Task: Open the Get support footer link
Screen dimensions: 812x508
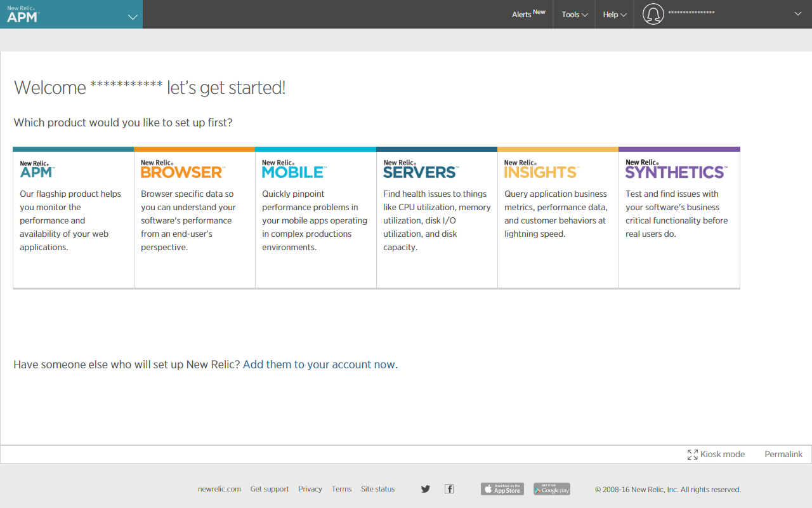Action: pos(270,489)
